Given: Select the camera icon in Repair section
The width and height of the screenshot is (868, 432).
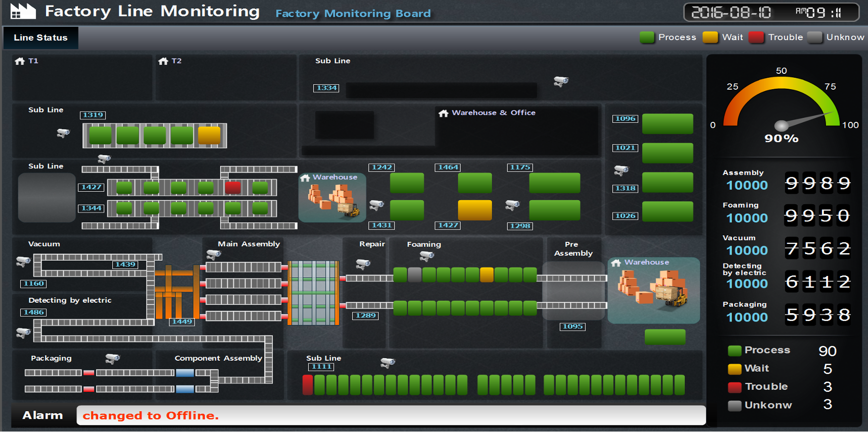Looking at the screenshot, I should coord(363,264).
